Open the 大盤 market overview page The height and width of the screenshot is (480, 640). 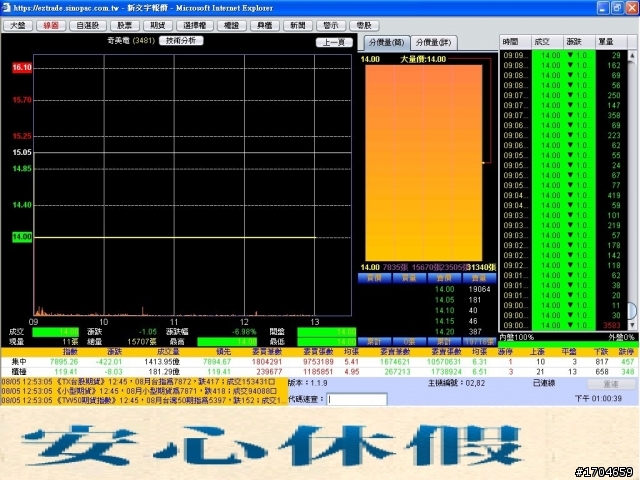[18, 25]
